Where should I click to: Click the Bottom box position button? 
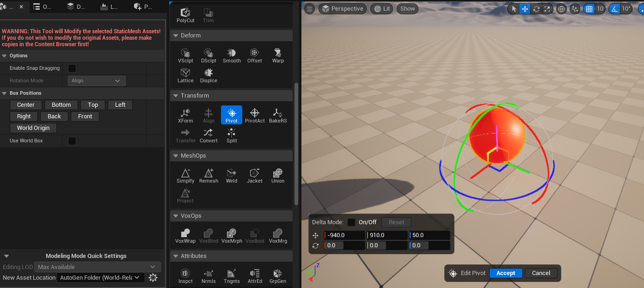[x=61, y=105]
